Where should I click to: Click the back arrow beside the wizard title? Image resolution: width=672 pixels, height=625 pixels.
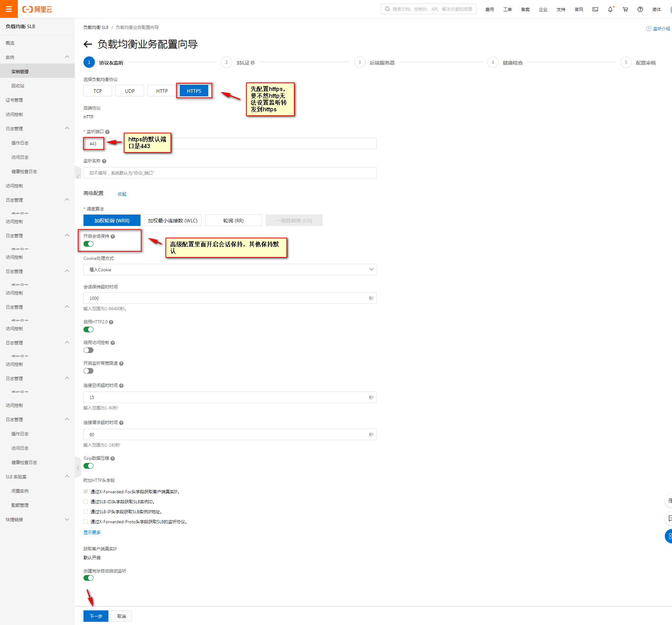click(88, 44)
